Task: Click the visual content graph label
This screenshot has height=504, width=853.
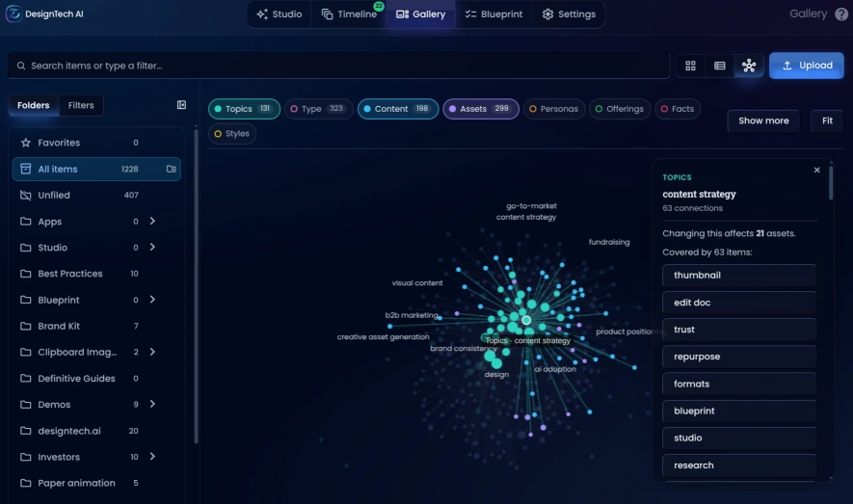Action: [x=417, y=282]
